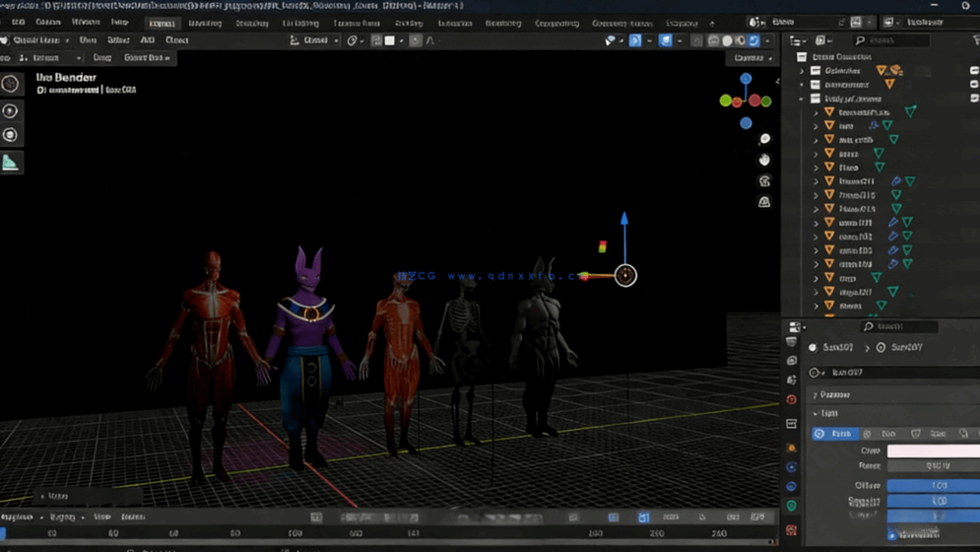Toggle second collection's exclude checkbox in outliner

(x=974, y=85)
